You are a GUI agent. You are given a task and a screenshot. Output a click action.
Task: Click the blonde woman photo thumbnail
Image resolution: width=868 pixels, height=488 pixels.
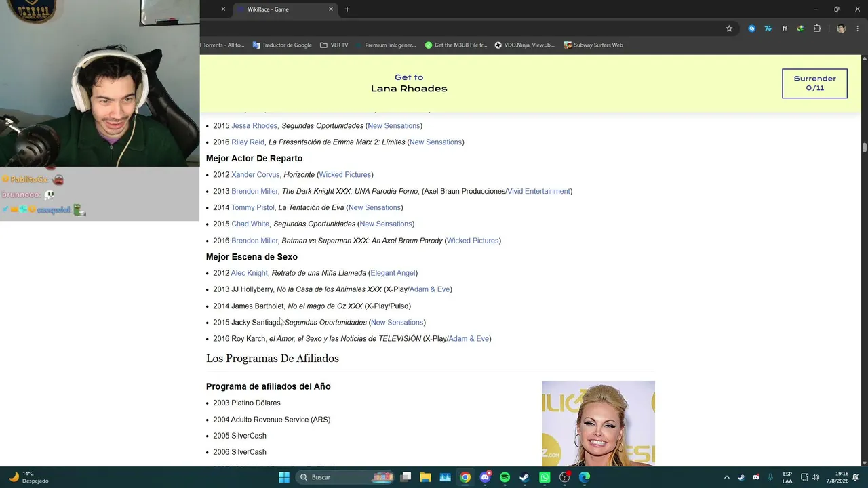(598, 424)
